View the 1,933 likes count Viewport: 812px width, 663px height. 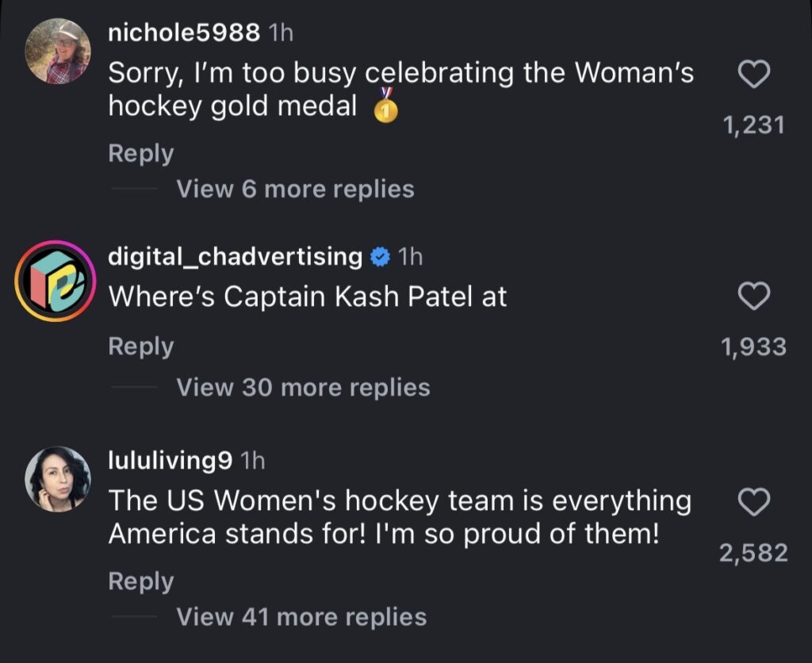753,347
